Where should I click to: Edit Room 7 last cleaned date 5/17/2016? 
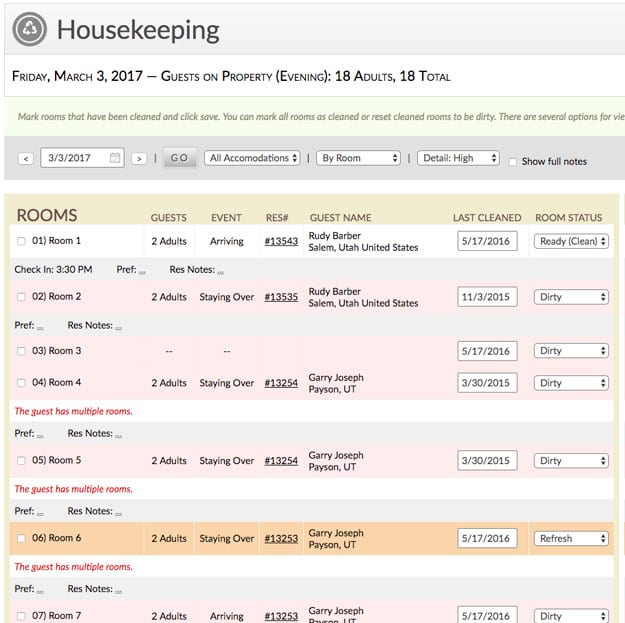point(487,615)
